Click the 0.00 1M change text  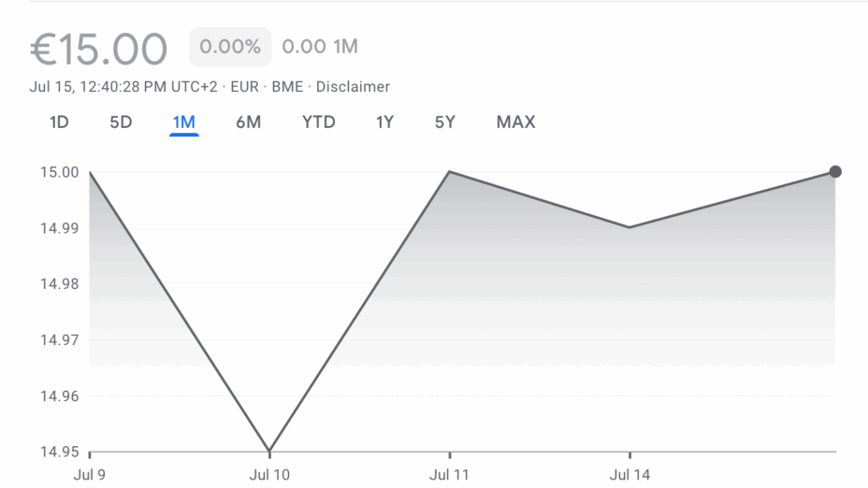[x=320, y=47]
